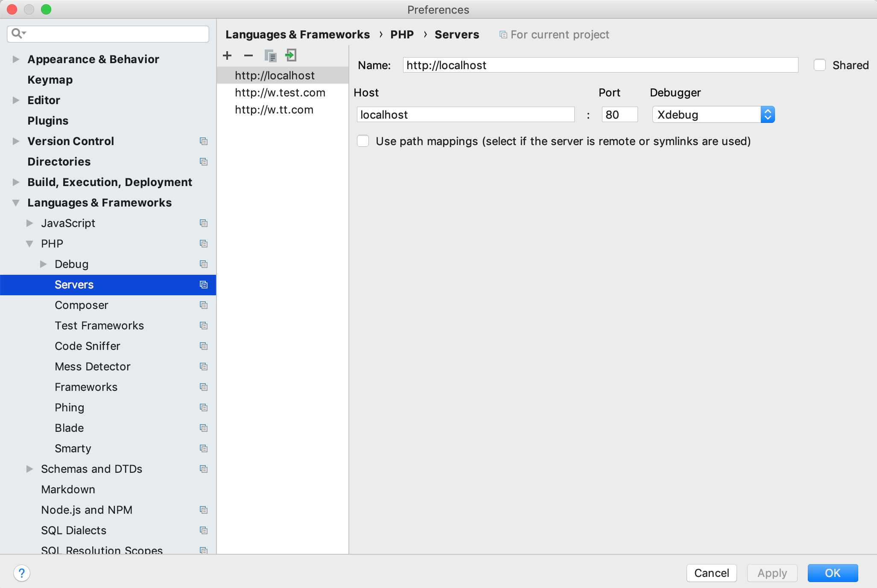Expand the JavaScript language settings

(30, 223)
